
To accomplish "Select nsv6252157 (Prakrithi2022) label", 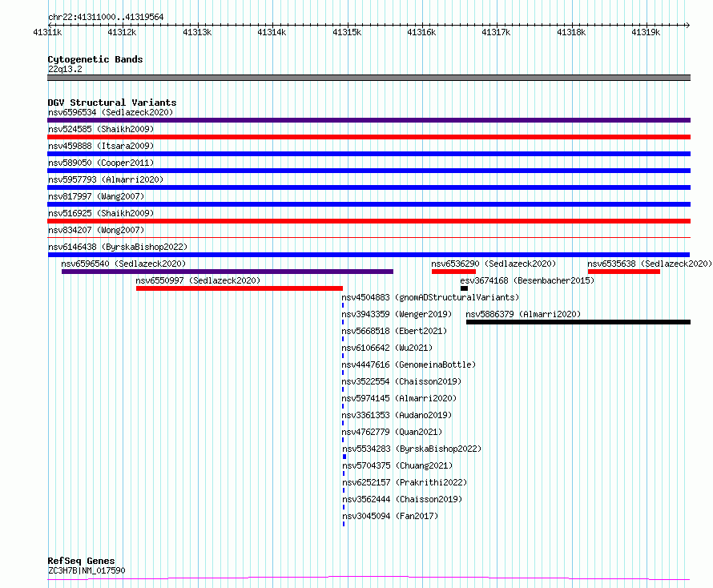I will (x=405, y=482).
